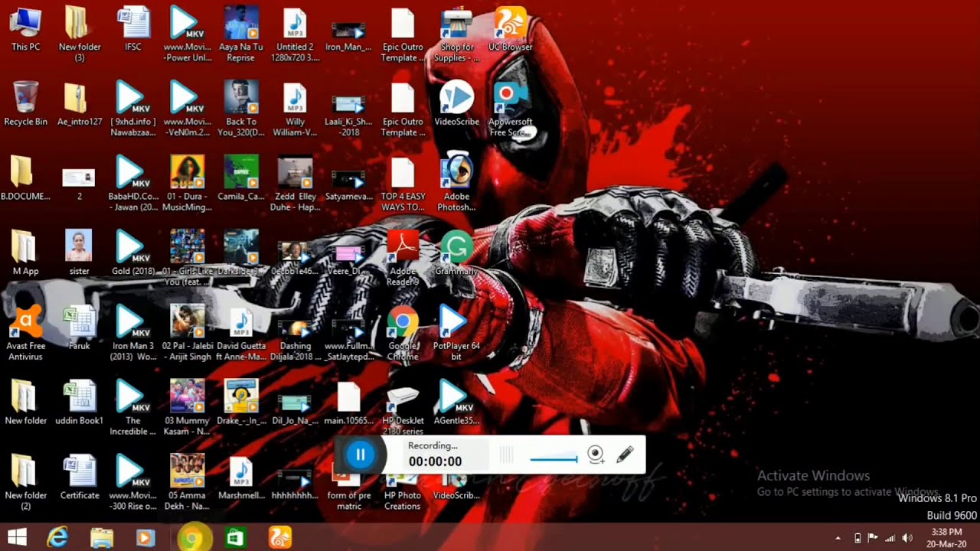Open the Action Center flag icon
This screenshot has height=551, width=980.
[x=873, y=538]
